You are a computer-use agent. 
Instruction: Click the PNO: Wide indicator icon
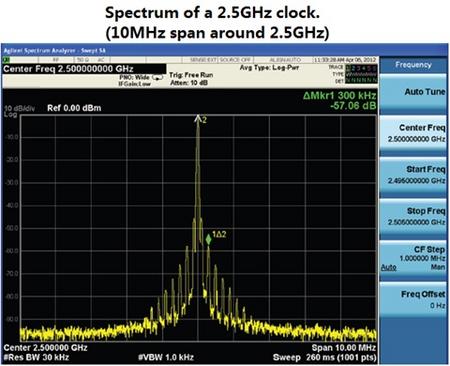coord(157,77)
